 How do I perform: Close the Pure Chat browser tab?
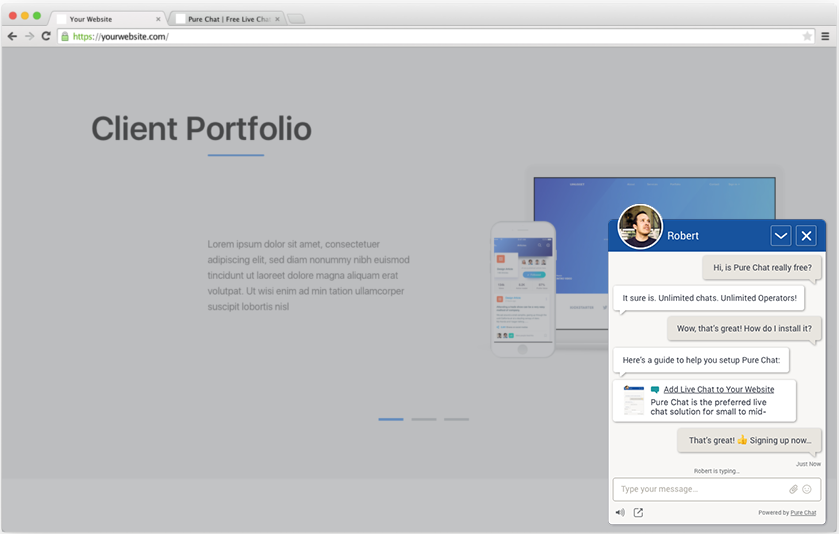tap(277, 19)
